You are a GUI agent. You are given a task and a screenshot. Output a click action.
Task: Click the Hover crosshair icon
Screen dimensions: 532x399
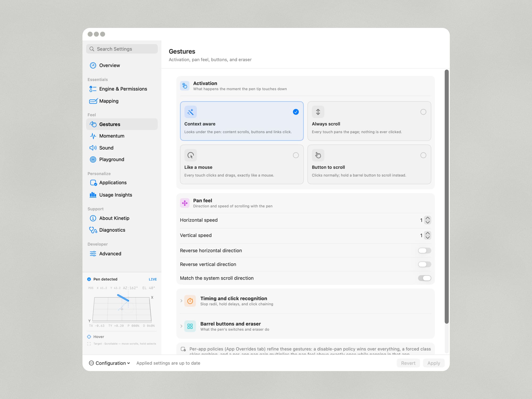click(x=89, y=337)
